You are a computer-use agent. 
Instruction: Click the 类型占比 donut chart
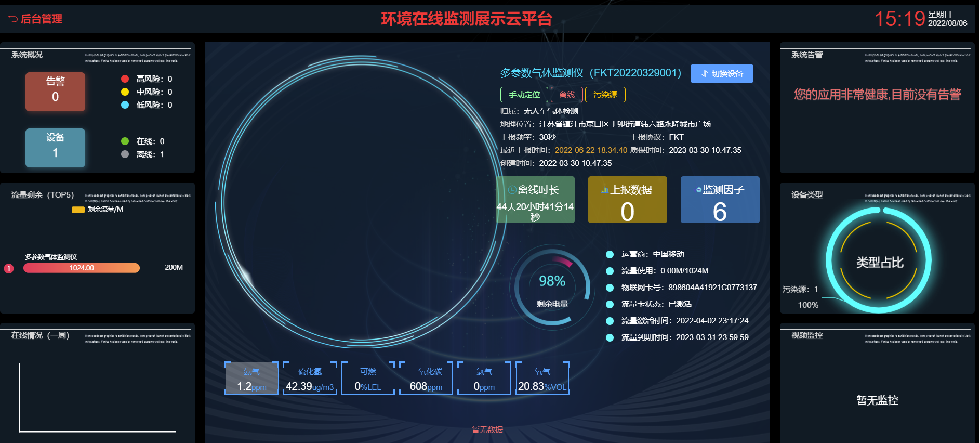(879, 260)
